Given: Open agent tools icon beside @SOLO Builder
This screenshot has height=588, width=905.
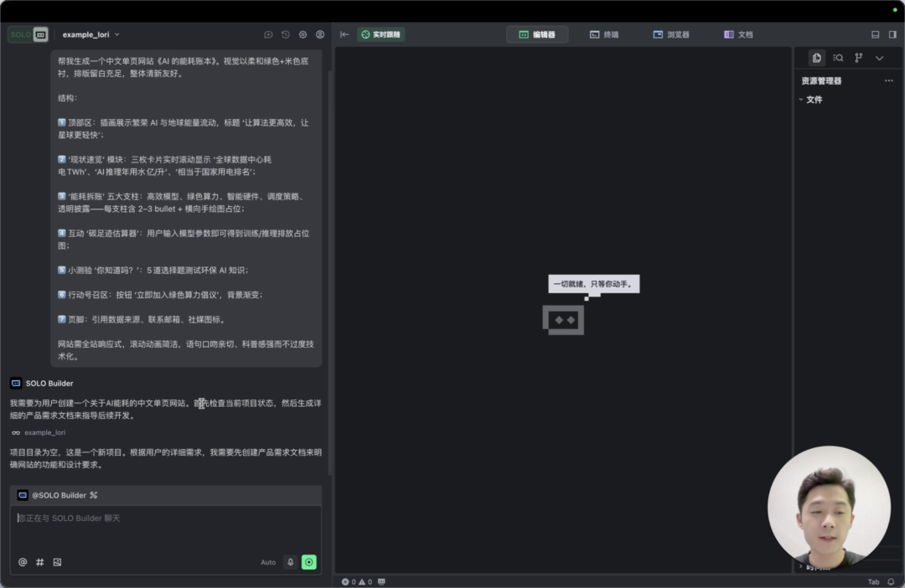Looking at the screenshot, I should pos(94,495).
